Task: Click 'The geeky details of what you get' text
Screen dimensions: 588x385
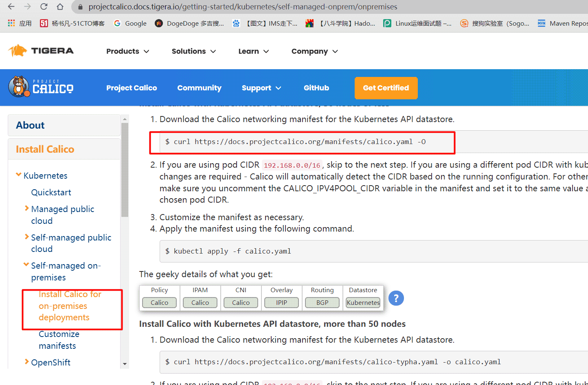Action: click(206, 274)
